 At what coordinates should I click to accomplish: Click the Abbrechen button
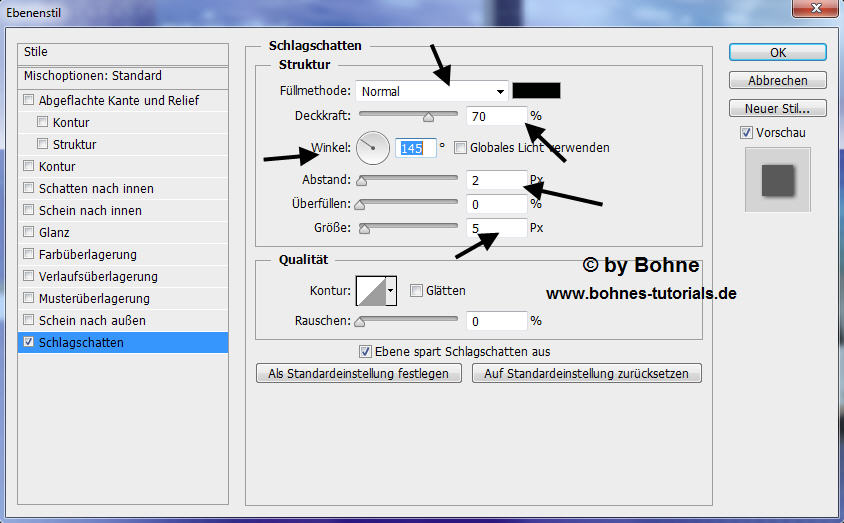tap(777, 81)
